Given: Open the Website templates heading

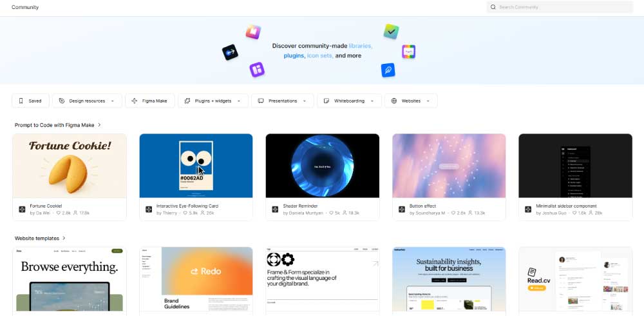Looking at the screenshot, I should click(x=37, y=238).
